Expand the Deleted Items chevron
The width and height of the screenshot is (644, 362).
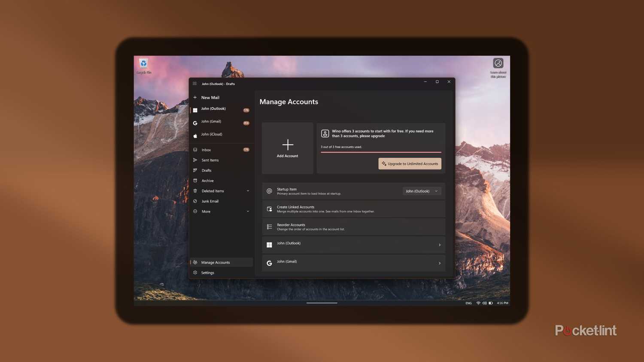tap(248, 191)
